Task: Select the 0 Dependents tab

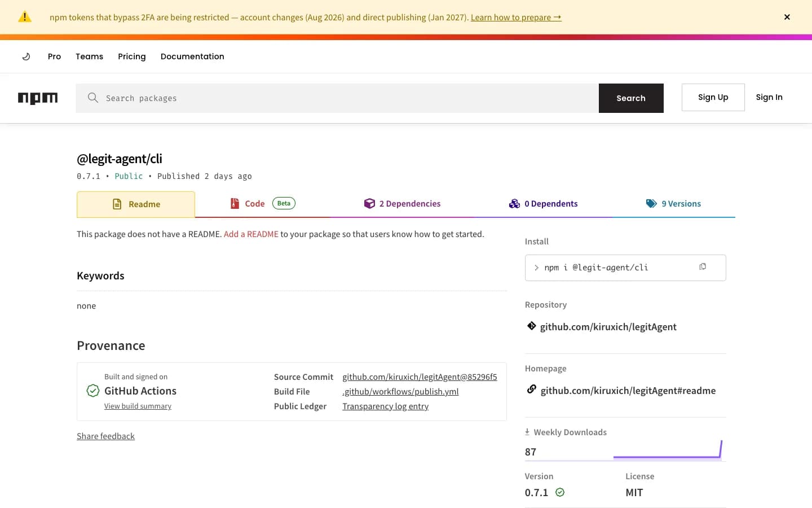Action: click(x=544, y=204)
